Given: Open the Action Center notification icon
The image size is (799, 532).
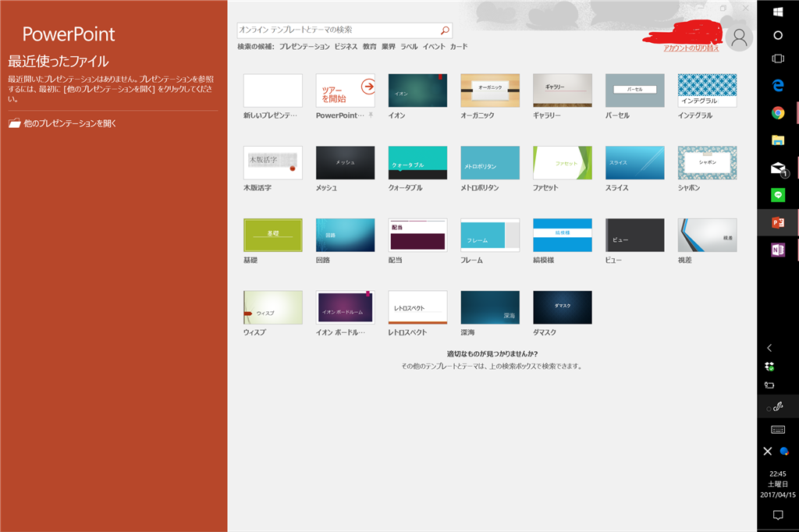Looking at the screenshot, I should [778, 515].
